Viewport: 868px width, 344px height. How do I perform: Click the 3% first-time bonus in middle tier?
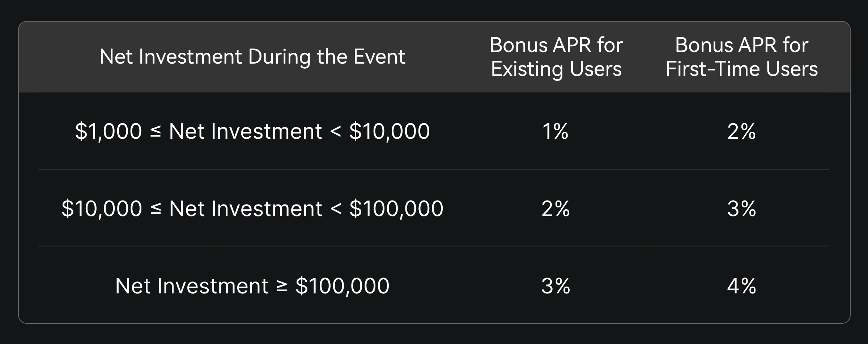coord(741,208)
